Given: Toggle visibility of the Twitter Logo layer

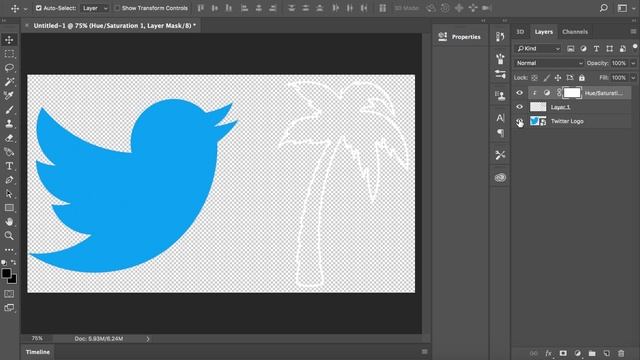Looking at the screenshot, I should (x=519, y=121).
